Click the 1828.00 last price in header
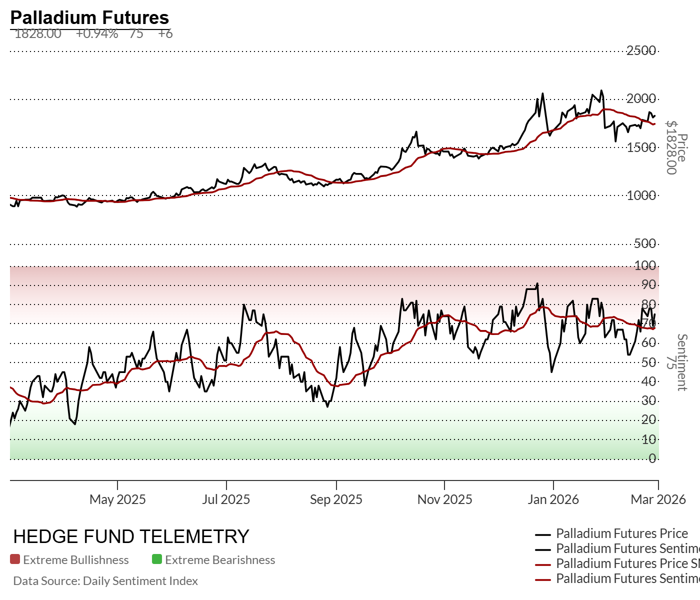The image size is (700, 600). point(38,33)
